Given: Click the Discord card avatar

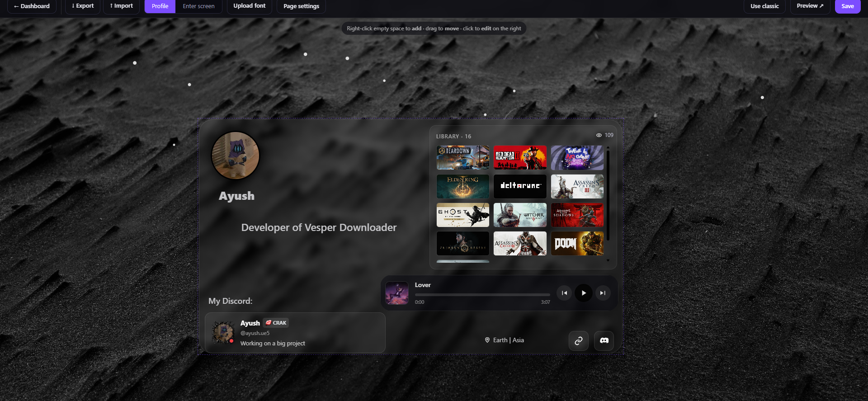Looking at the screenshot, I should (x=223, y=333).
